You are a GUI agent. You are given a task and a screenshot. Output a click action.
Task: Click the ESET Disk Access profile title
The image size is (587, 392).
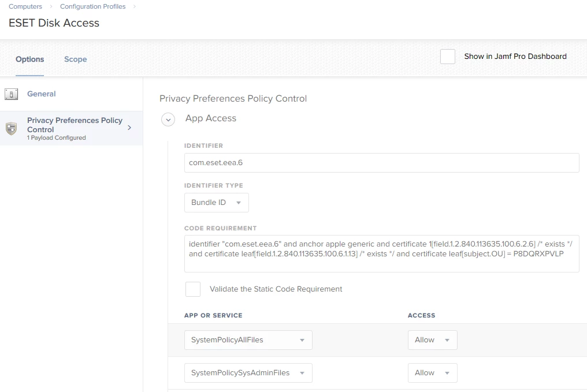[x=54, y=23]
